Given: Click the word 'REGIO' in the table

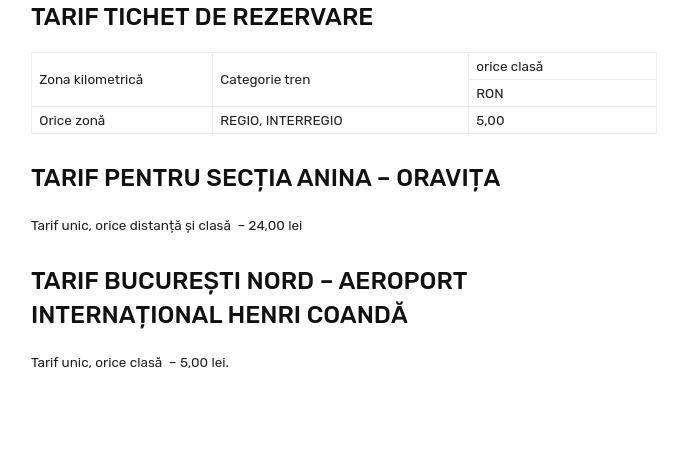Looking at the screenshot, I should pos(239,120).
